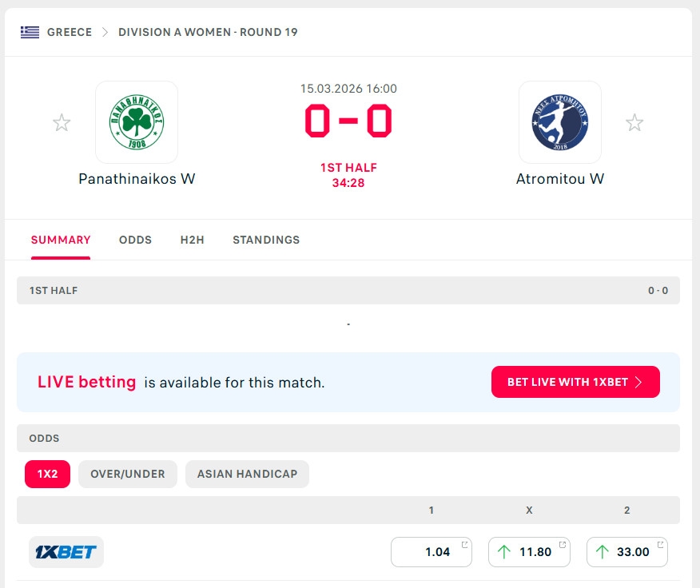Open the 1XBET bookmaker logo
The height and width of the screenshot is (588, 700).
(66, 552)
